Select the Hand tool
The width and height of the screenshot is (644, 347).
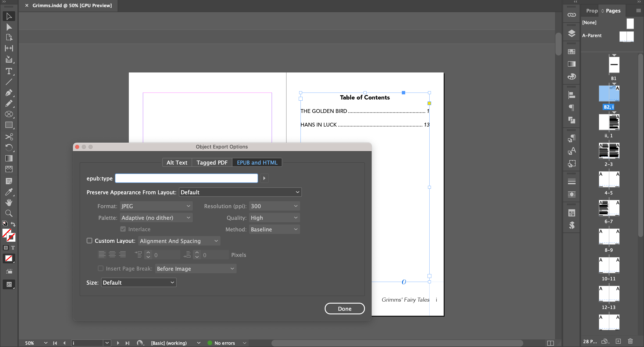[x=9, y=203]
